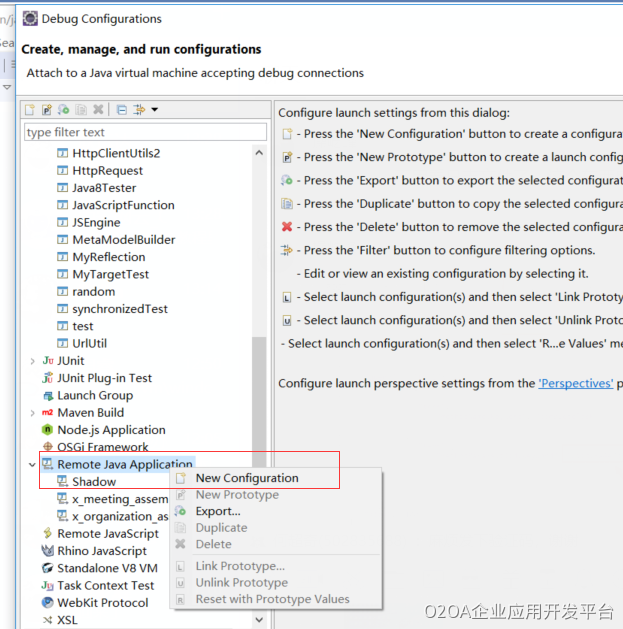The image size is (623, 629).
Task: Click the JUnit Plug-in Test icon
Action: pos(48,378)
